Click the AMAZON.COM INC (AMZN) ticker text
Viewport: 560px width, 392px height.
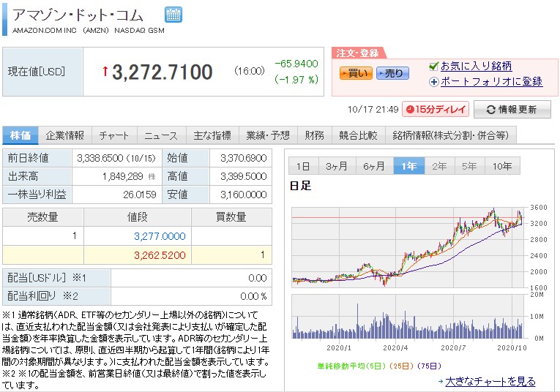89,31
